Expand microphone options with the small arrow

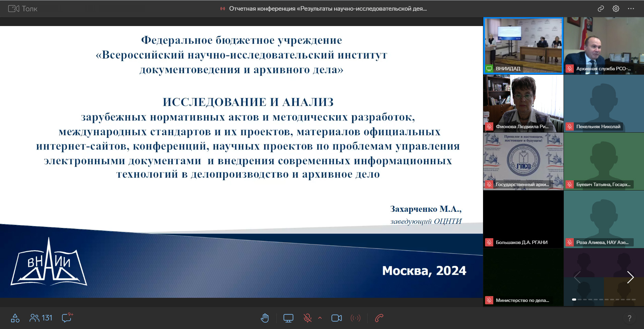pos(320,318)
